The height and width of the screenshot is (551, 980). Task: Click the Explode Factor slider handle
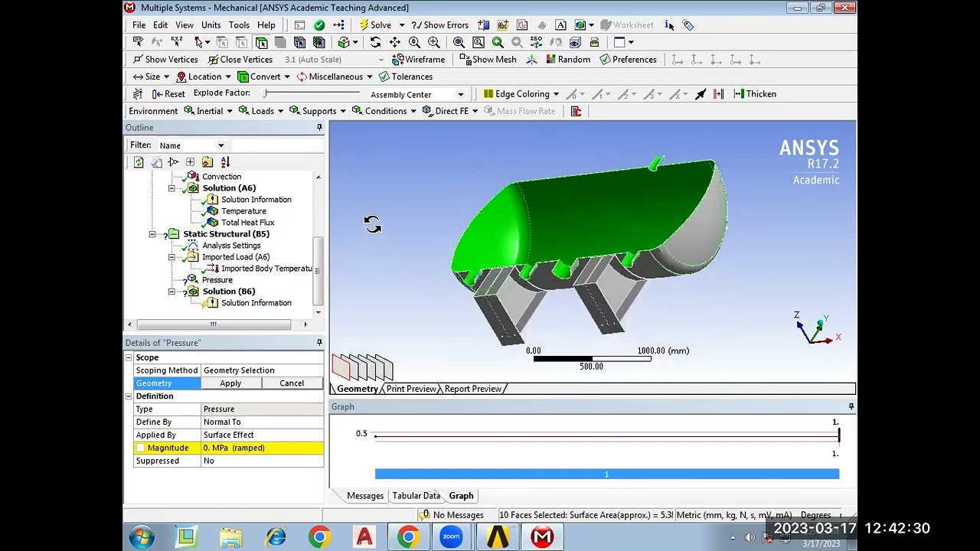[266, 93]
